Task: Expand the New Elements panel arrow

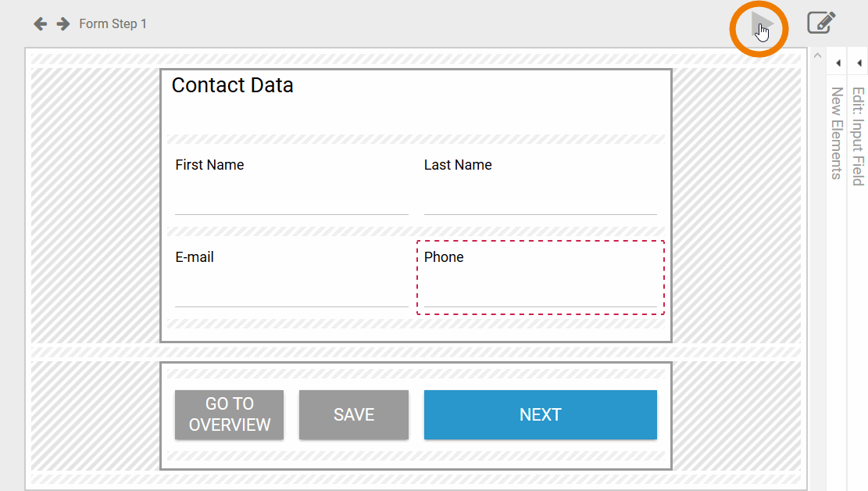Action: click(838, 63)
